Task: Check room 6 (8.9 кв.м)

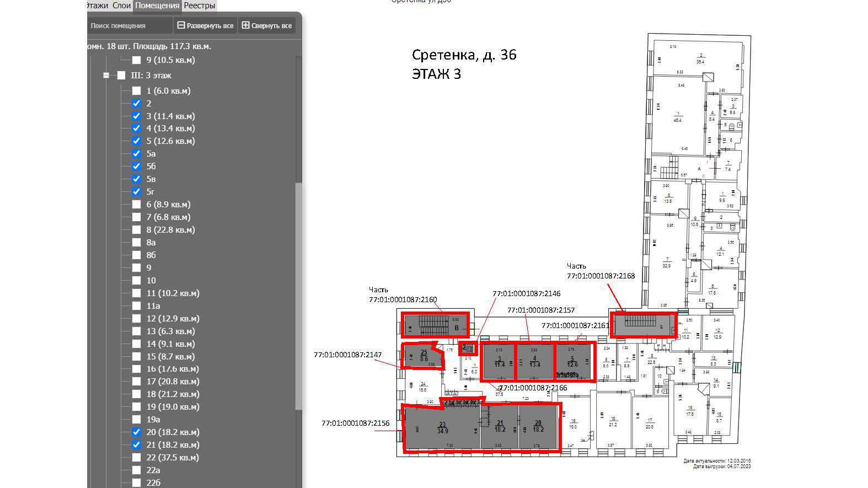Action: click(x=136, y=205)
